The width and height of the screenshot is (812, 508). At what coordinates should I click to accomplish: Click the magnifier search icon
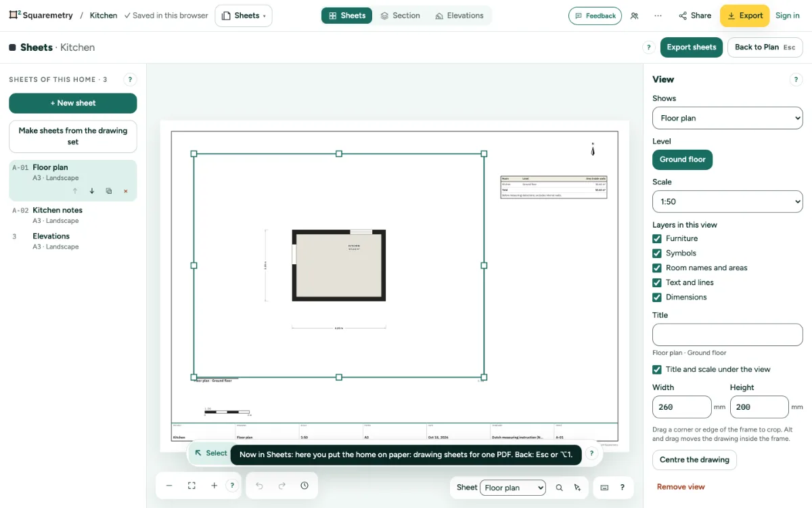click(559, 488)
